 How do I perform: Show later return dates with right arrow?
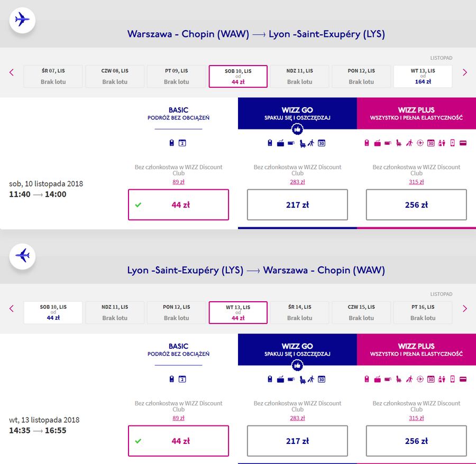(465, 309)
